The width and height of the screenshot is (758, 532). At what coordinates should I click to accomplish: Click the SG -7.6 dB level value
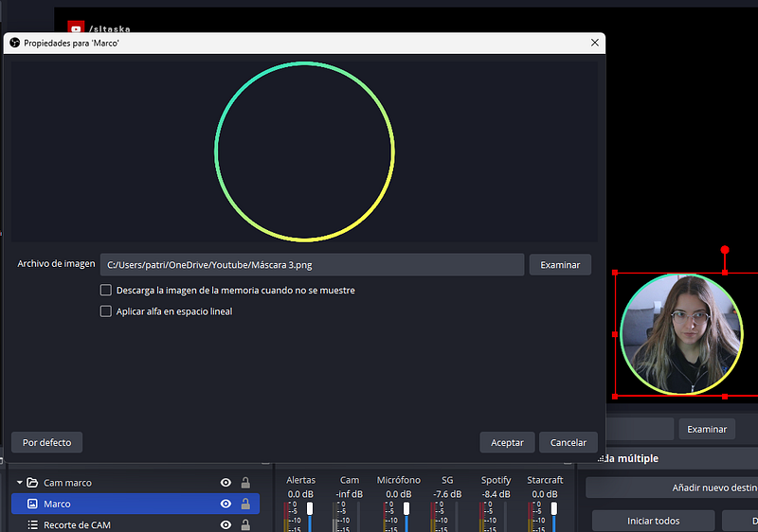tap(447, 494)
